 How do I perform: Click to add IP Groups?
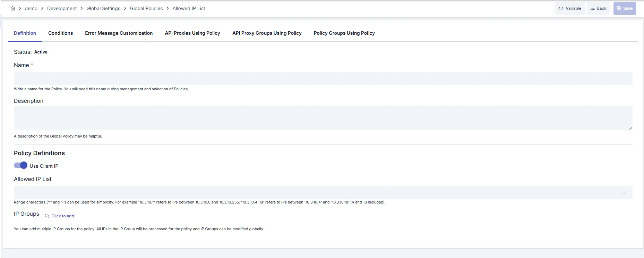(59, 216)
